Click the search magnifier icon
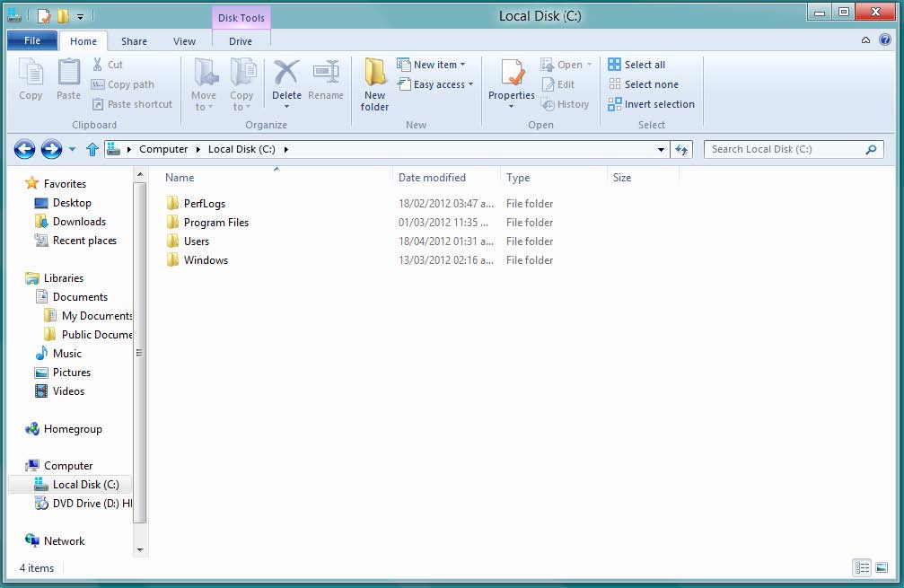 871,150
